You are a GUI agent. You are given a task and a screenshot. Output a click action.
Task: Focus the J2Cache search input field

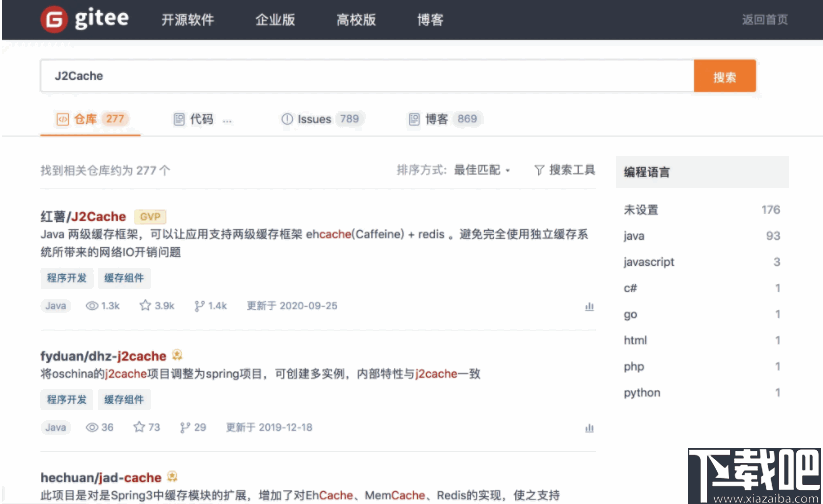(x=367, y=76)
